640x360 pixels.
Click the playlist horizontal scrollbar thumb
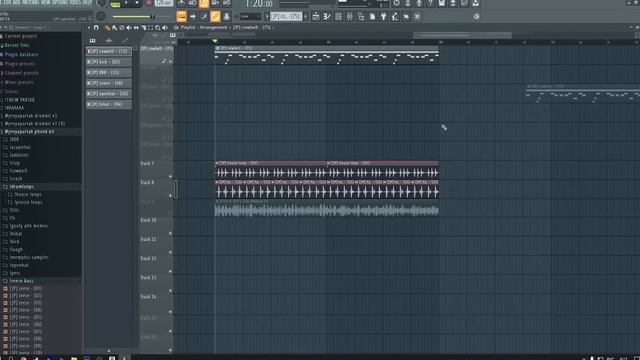coord(462,36)
